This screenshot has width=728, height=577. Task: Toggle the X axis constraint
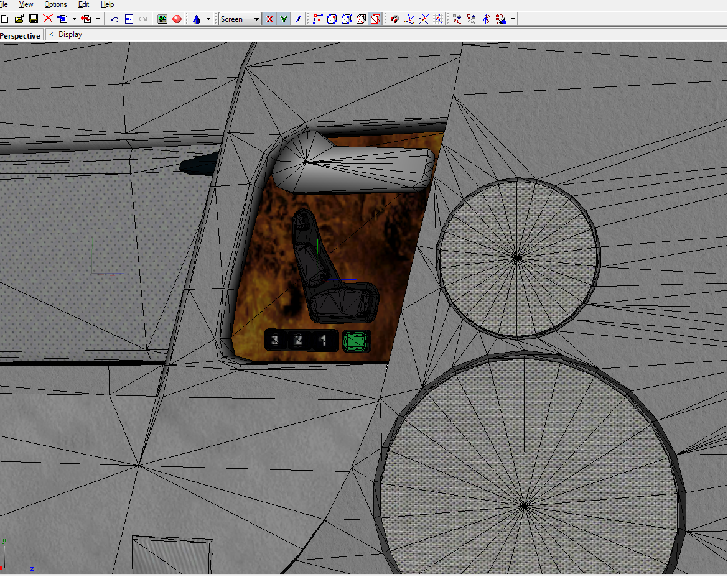[x=269, y=19]
